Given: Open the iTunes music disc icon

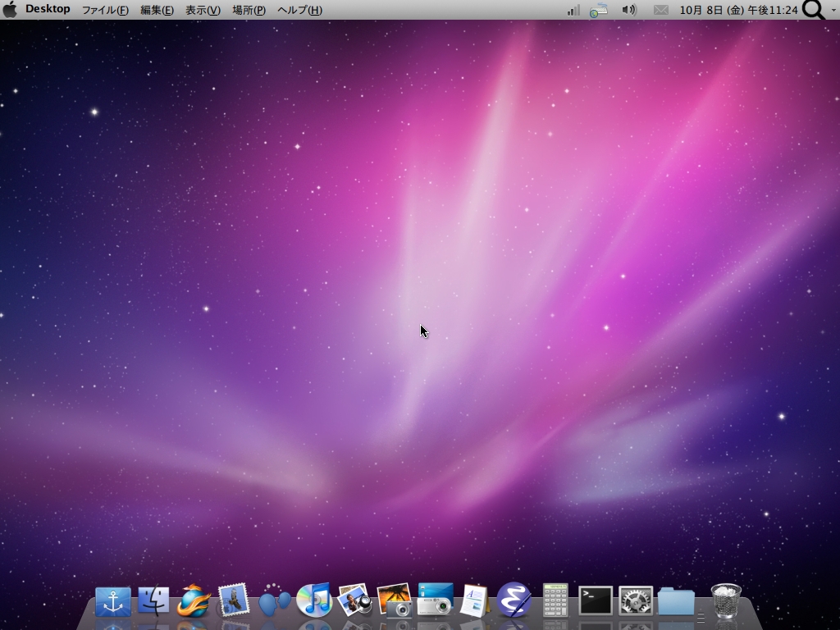Looking at the screenshot, I should (314, 600).
